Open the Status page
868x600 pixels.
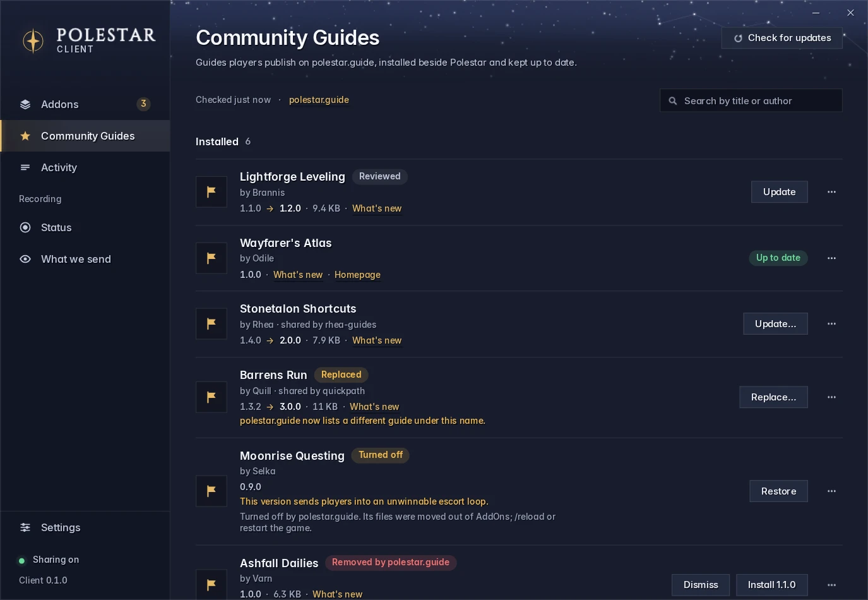click(x=85, y=227)
